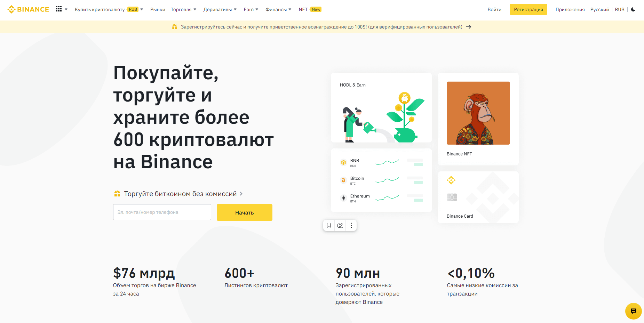Click the camera screenshot icon
The width and height of the screenshot is (644, 323).
340,225
